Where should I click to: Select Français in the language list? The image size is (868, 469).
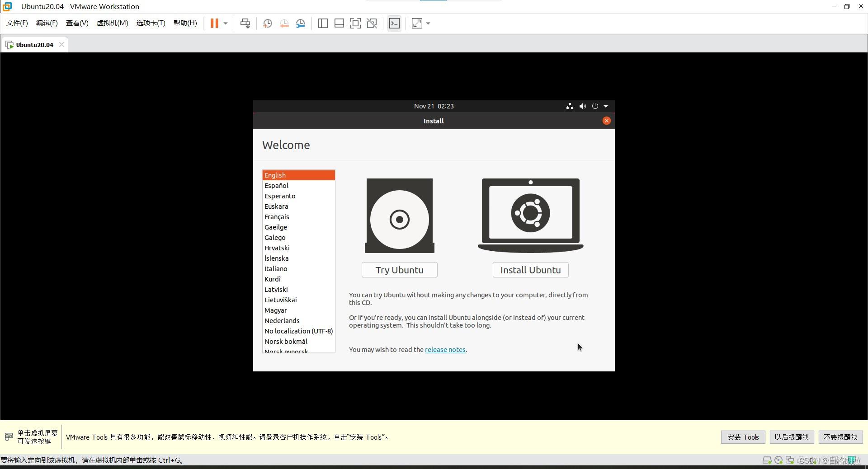[298, 217]
